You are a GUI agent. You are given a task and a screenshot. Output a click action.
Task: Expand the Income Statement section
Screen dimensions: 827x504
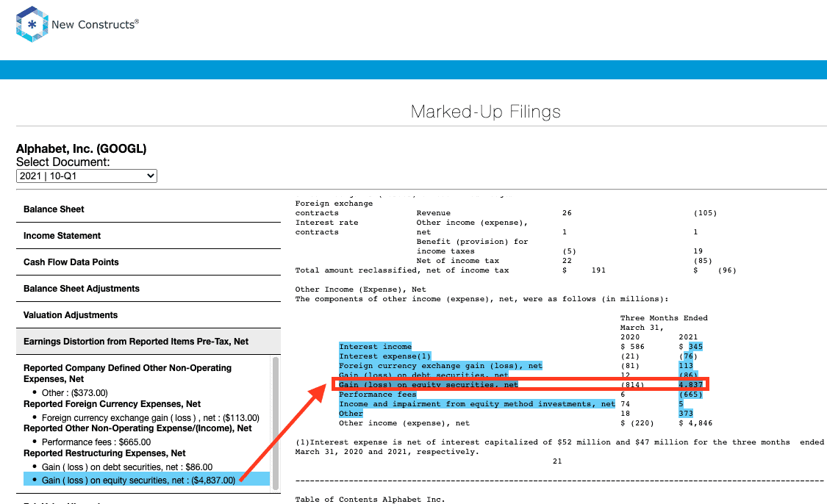click(148, 236)
